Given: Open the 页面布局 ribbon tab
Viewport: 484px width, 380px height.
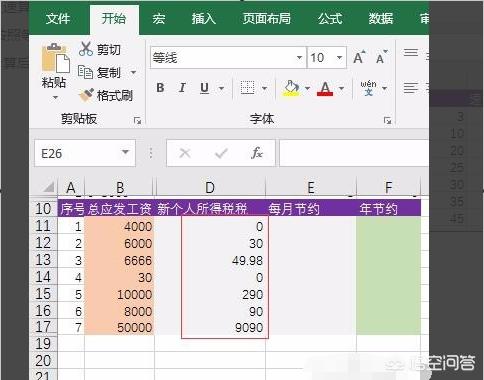Looking at the screenshot, I should pyautogui.click(x=266, y=18).
